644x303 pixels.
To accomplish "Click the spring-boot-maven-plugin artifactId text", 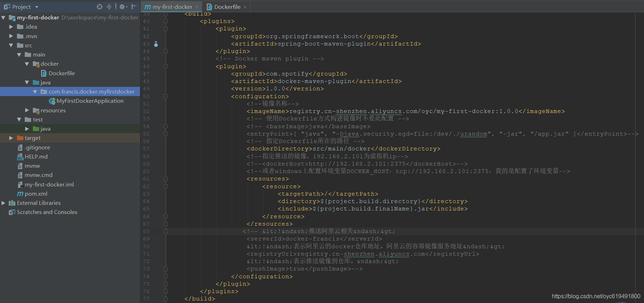I will click(326, 44).
